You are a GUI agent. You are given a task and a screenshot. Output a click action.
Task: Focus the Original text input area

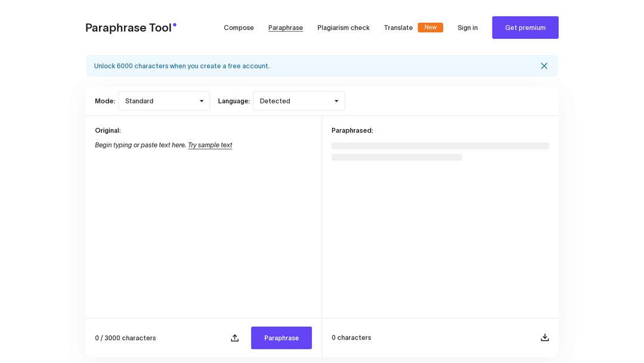[x=203, y=227]
